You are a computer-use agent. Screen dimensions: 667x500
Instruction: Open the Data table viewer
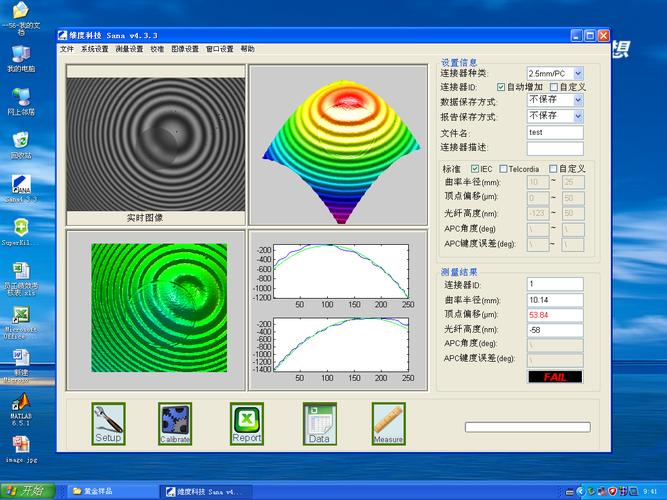(x=319, y=424)
